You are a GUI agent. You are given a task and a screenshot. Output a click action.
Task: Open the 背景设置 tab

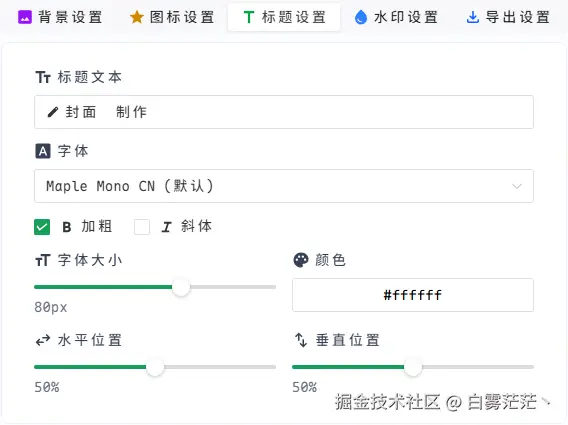tap(60, 17)
